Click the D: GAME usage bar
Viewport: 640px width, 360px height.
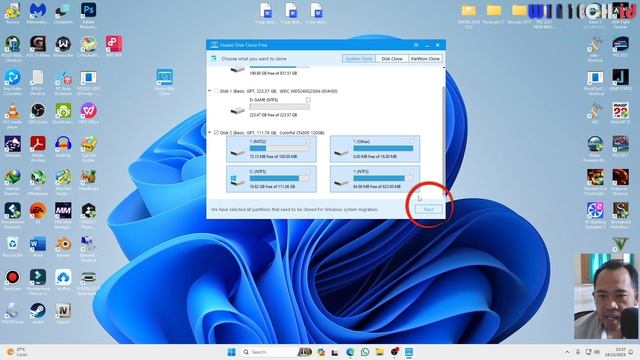tap(280, 107)
